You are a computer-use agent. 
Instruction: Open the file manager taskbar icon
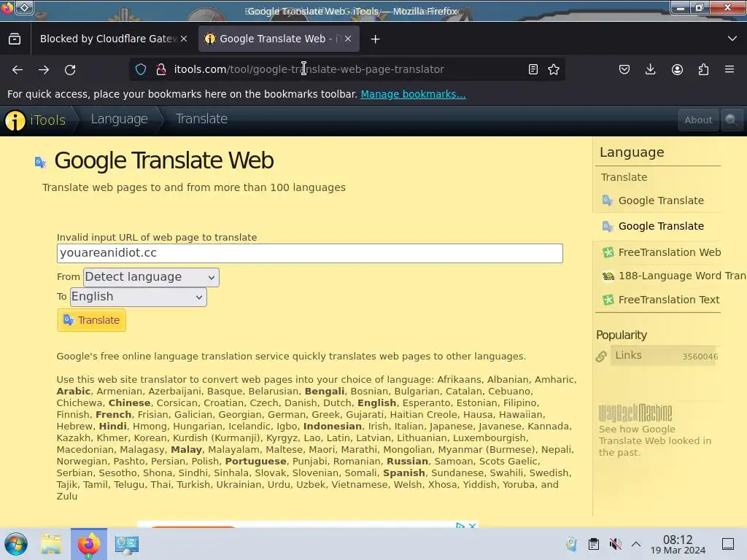point(51,544)
